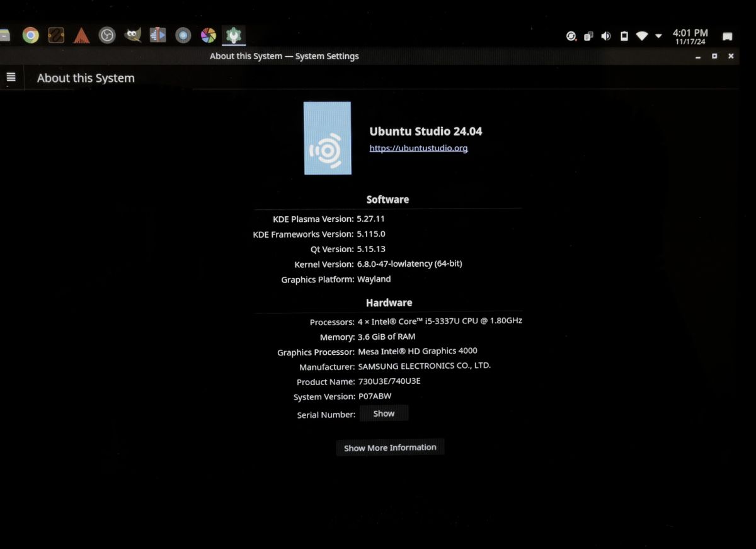
Task: Open the software updates notifier icon
Action: 571,37
